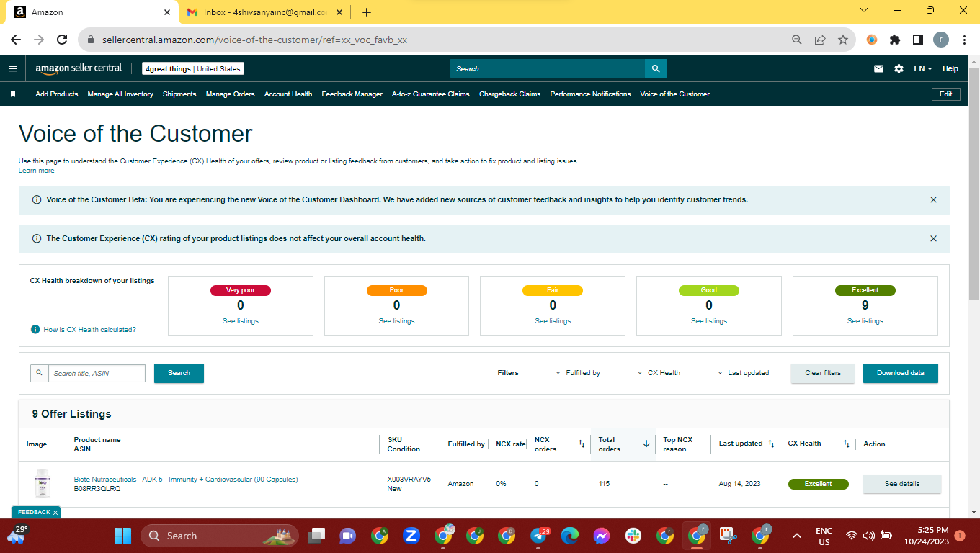Open the Windows Start menu

[123, 536]
